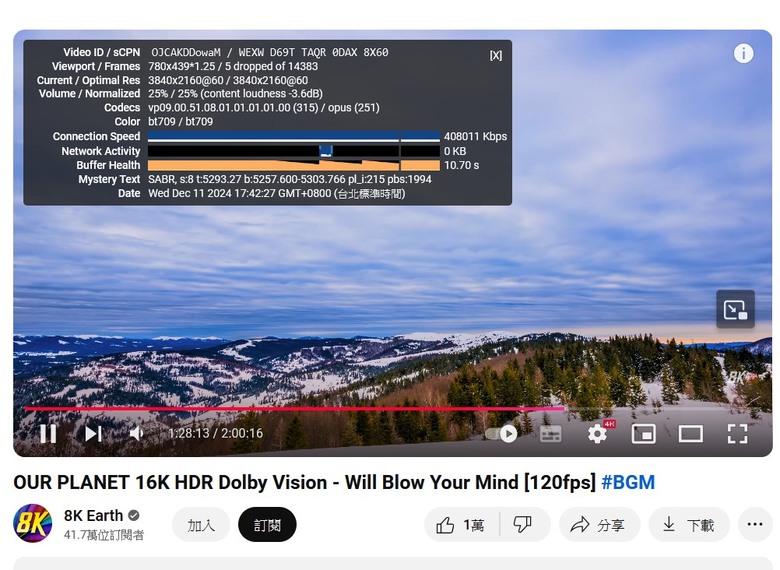This screenshot has width=780, height=570.
Task: Click the 加入 join button
Action: tap(201, 525)
